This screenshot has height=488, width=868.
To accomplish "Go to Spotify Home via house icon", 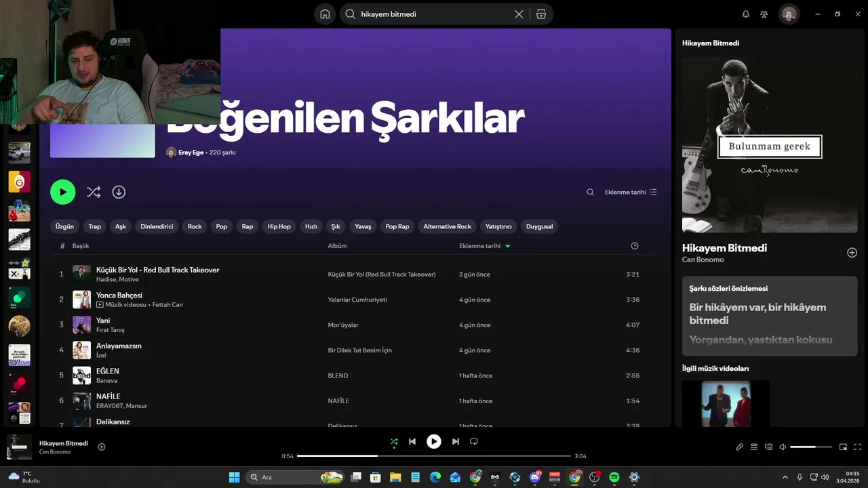I will coord(325,14).
